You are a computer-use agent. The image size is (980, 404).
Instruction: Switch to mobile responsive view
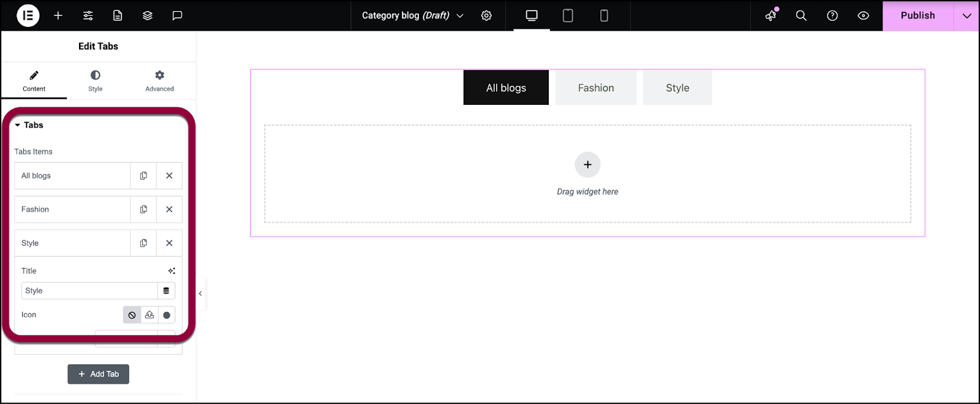click(604, 15)
